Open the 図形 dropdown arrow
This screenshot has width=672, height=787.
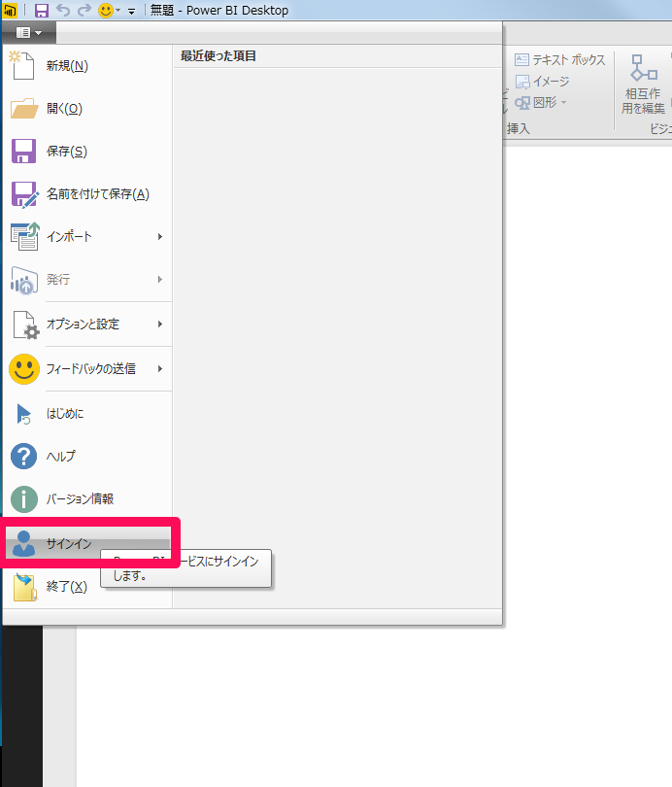(563, 103)
